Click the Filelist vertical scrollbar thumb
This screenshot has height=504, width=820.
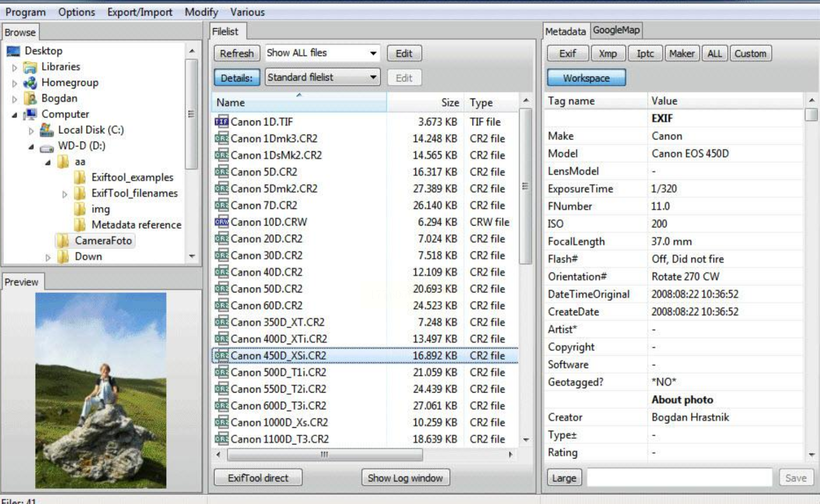[525, 186]
